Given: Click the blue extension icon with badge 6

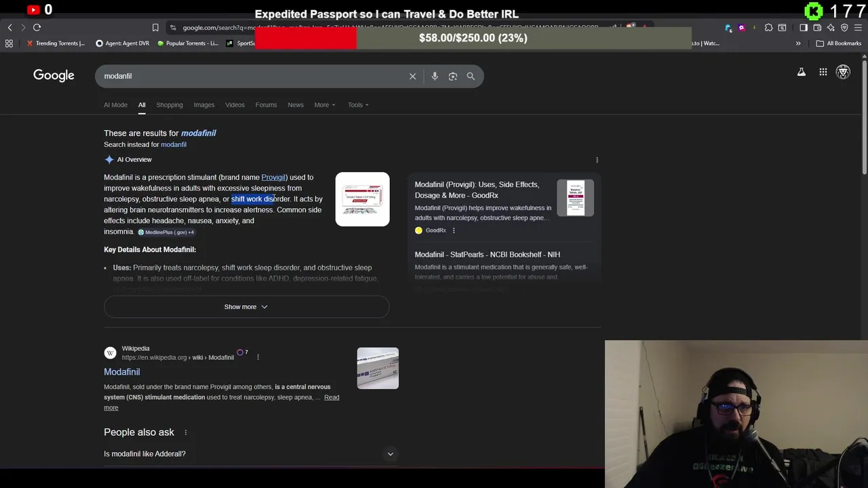Looking at the screenshot, I should coord(728,28).
